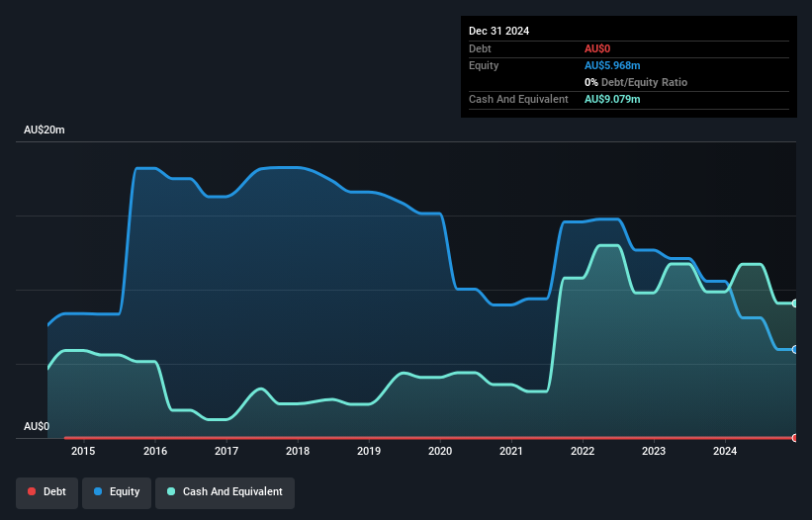Viewport: 812px width, 520px height.
Task: Click the 2015 x-axis label
Action: click(83, 451)
